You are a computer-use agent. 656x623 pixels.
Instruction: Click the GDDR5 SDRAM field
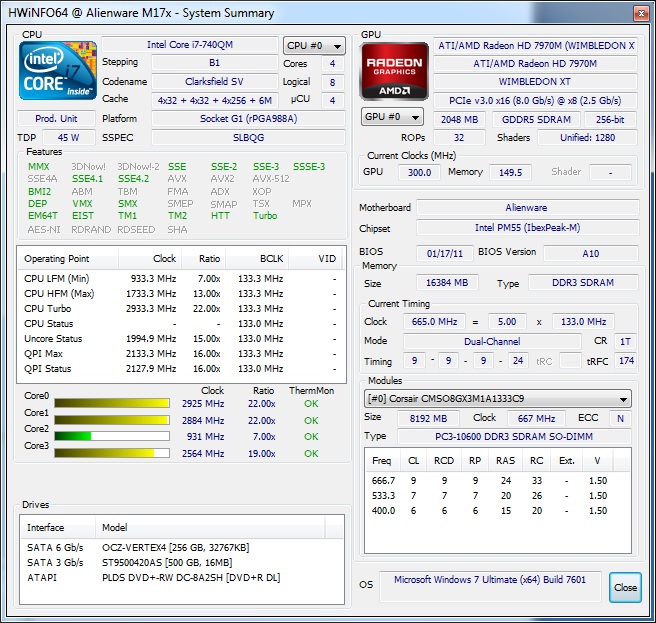[x=536, y=120]
